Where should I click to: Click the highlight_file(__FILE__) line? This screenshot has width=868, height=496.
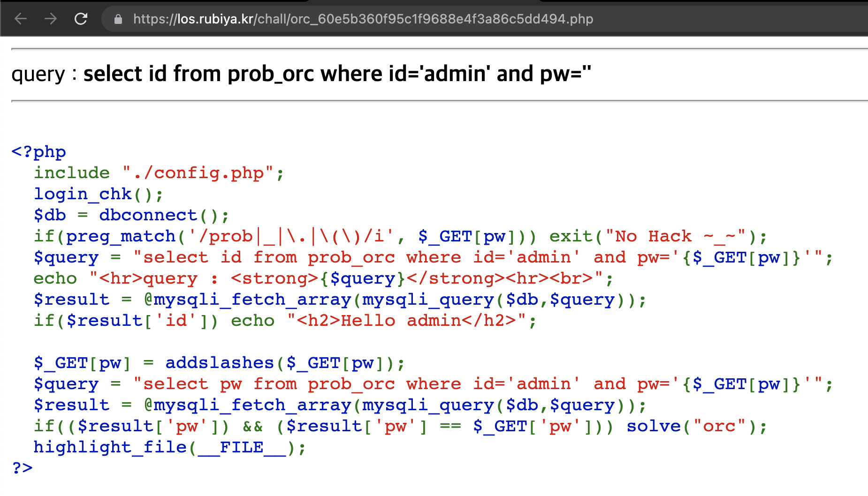tap(170, 447)
